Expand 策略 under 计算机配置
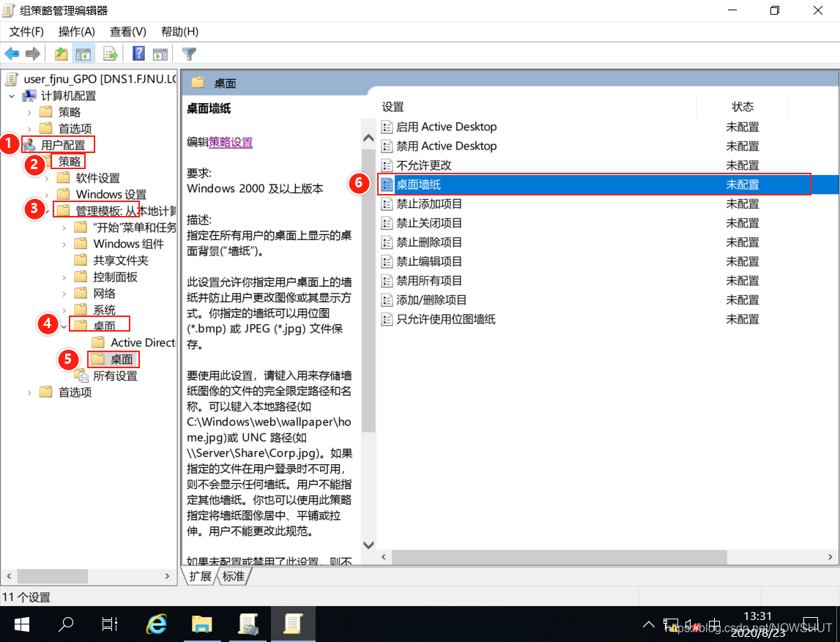The width and height of the screenshot is (840, 642). 29,113
